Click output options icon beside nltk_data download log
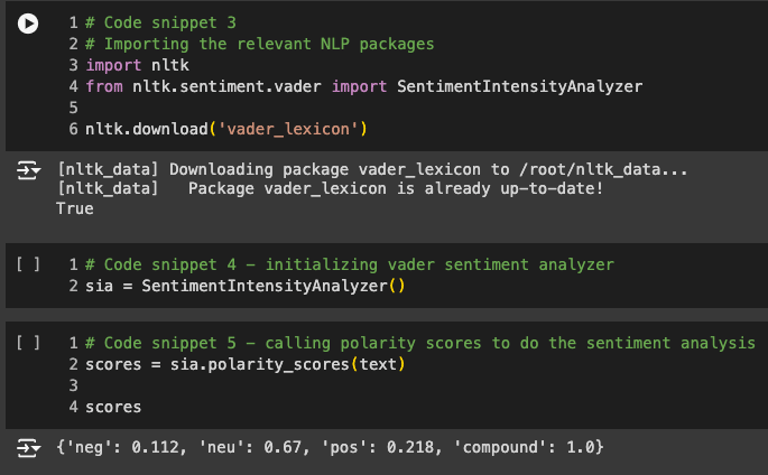 tap(28, 171)
